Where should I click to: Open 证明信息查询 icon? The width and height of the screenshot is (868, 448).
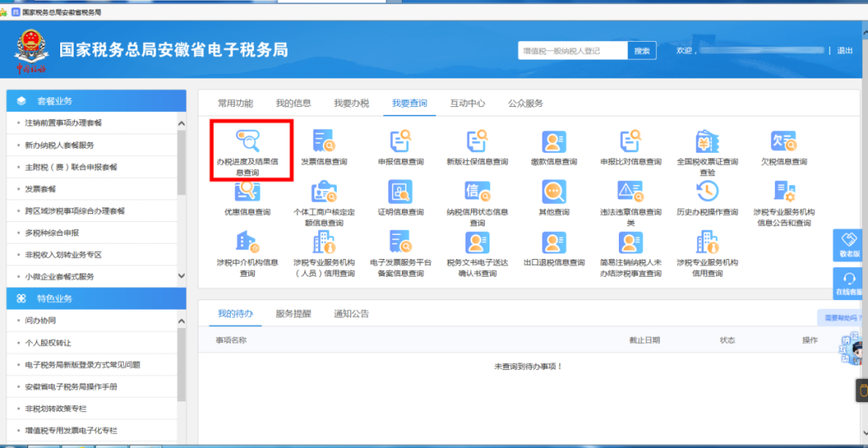(400, 191)
